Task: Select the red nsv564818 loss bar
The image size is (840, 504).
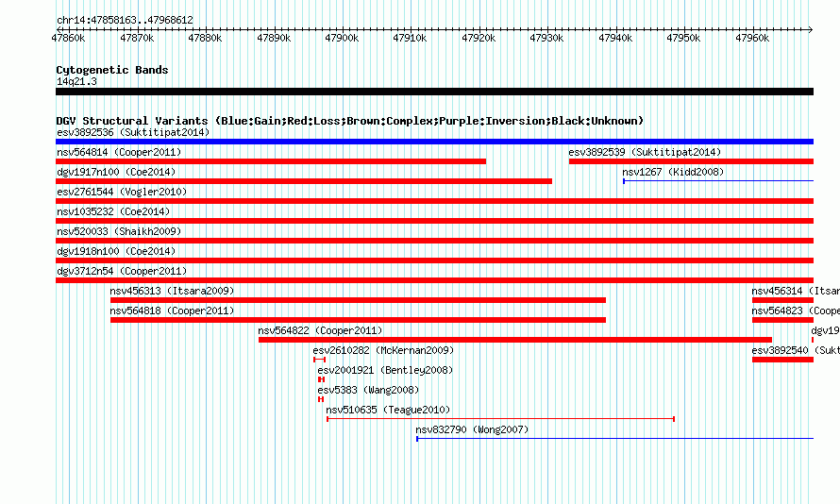Action: click(358, 320)
